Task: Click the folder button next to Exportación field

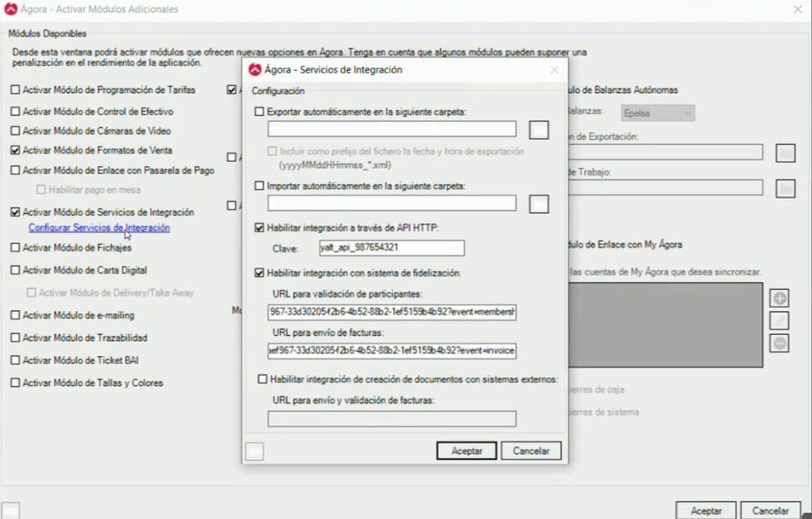Action: coord(785,153)
